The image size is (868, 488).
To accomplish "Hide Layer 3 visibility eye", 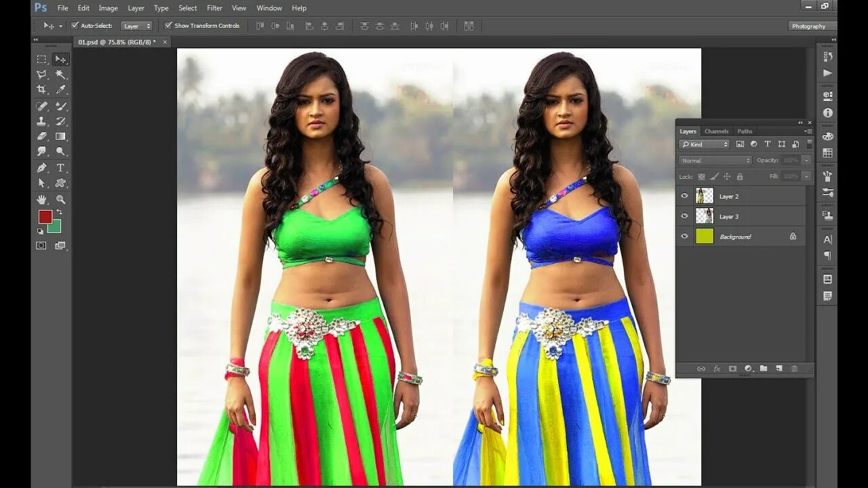I will 684,216.
